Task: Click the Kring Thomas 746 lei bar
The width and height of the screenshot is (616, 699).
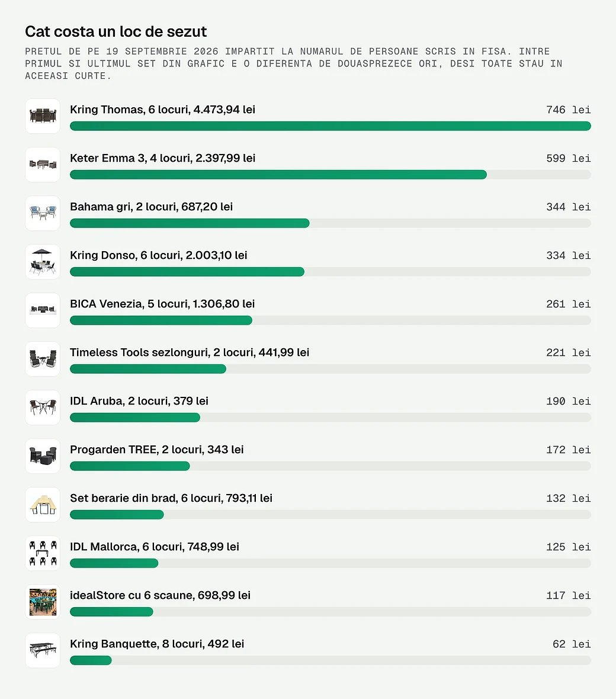Action: coord(331,126)
